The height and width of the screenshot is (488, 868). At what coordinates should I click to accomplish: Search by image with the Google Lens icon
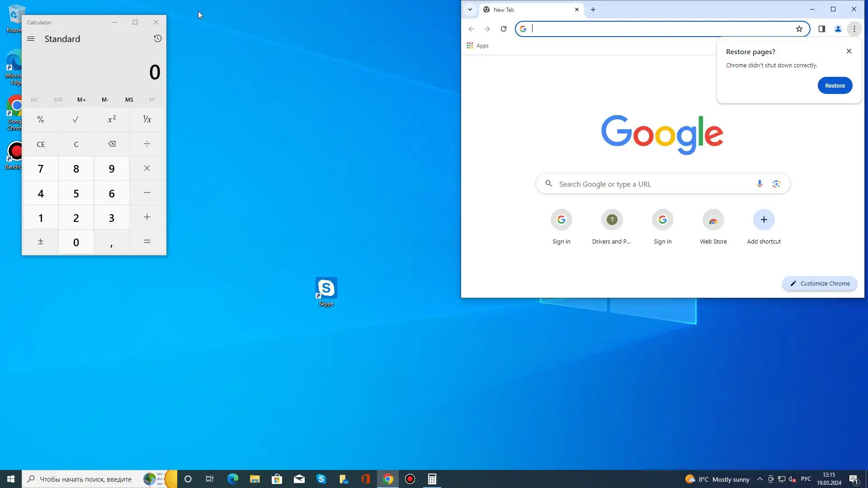[x=776, y=184]
